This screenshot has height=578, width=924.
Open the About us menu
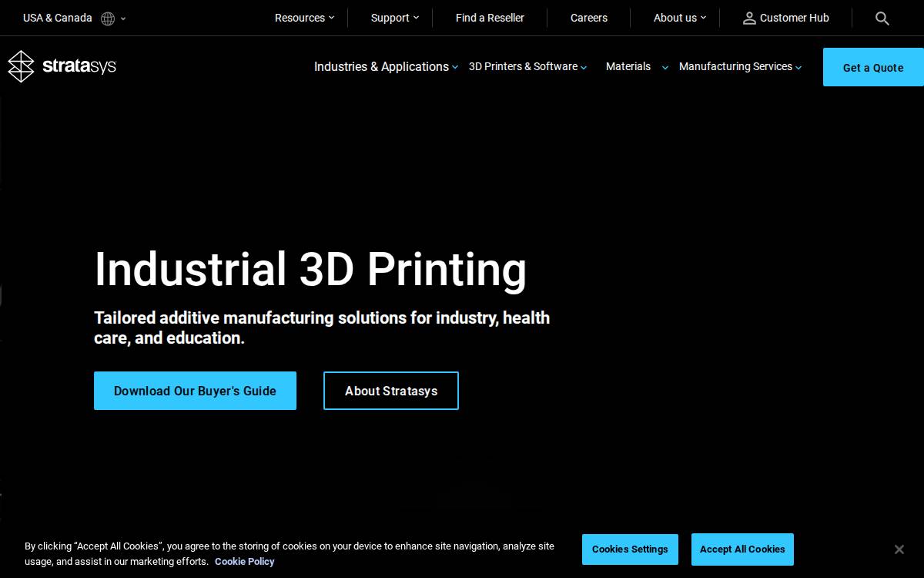[x=675, y=18]
